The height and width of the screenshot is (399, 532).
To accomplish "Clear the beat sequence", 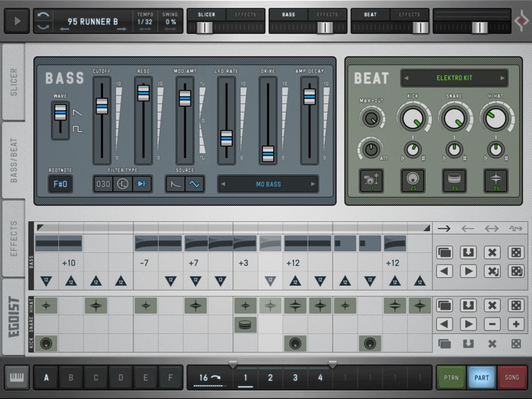I will pos(492,305).
